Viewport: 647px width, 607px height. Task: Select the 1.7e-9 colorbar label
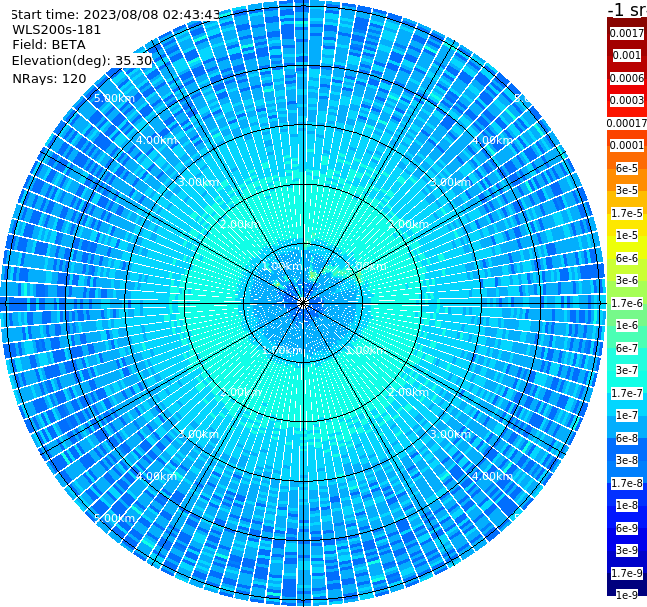click(x=627, y=573)
